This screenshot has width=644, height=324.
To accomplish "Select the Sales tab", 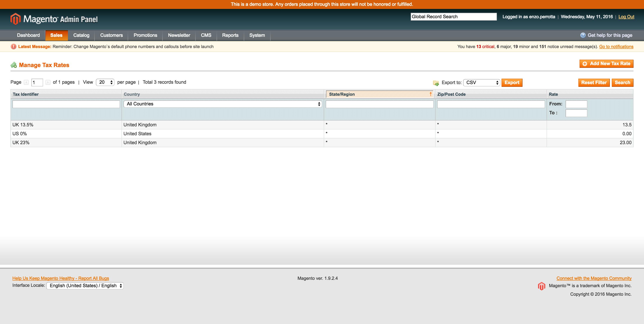I will click(56, 35).
